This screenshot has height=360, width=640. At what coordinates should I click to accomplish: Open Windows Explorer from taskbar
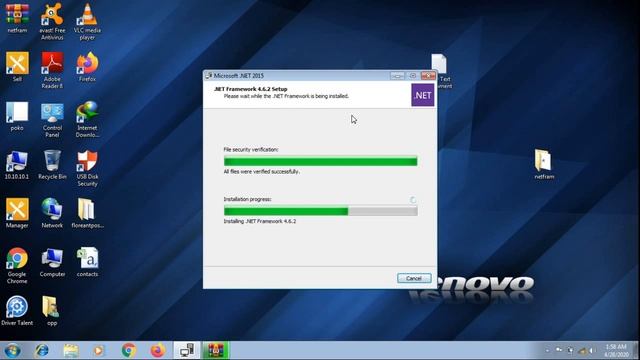pyautogui.click(x=71, y=351)
